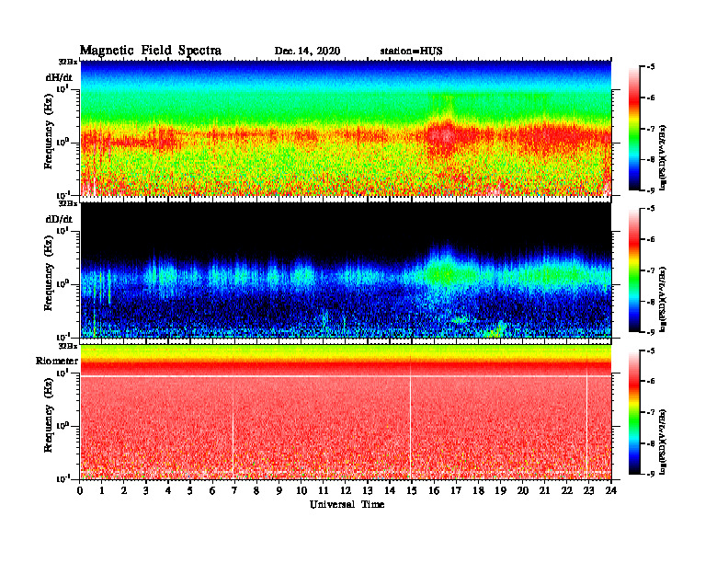Click the hour 17 tick label on time axis
Screen dimensions: 728x563
[x=456, y=490]
